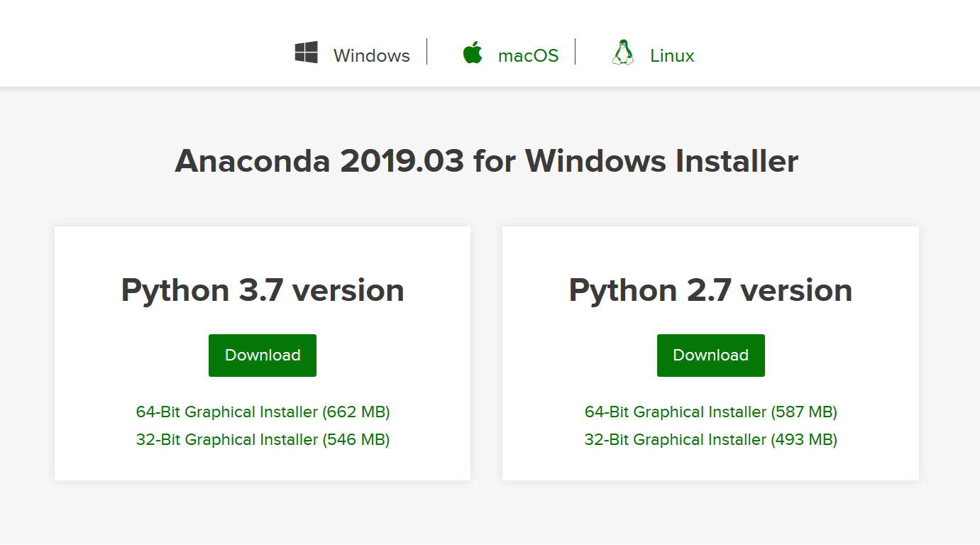Select the 32-Bit Graphical Installer (493 MB)
Image resolution: width=980 pixels, height=545 pixels.
(710, 439)
